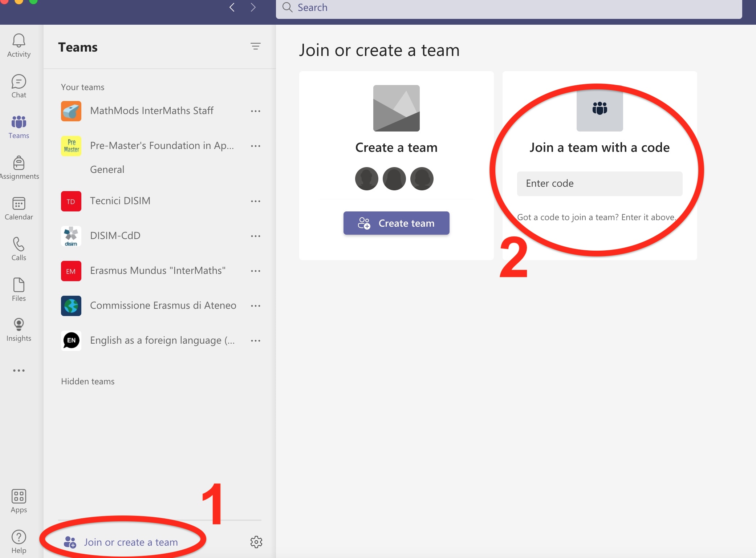This screenshot has width=756, height=558.
Task: Click the "Create a team" card title
Action: click(397, 147)
